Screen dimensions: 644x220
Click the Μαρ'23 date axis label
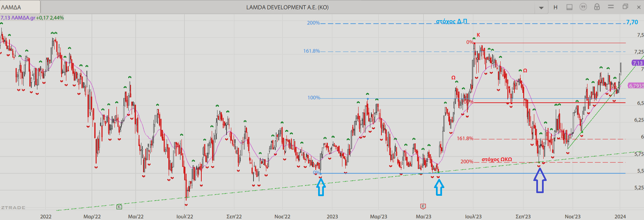point(379,216)
